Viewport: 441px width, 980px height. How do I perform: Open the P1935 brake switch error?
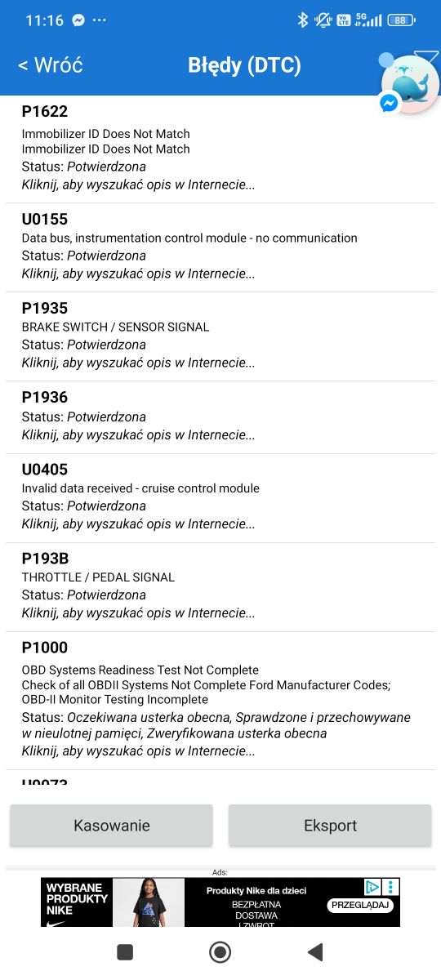click(x=220, y=336)
